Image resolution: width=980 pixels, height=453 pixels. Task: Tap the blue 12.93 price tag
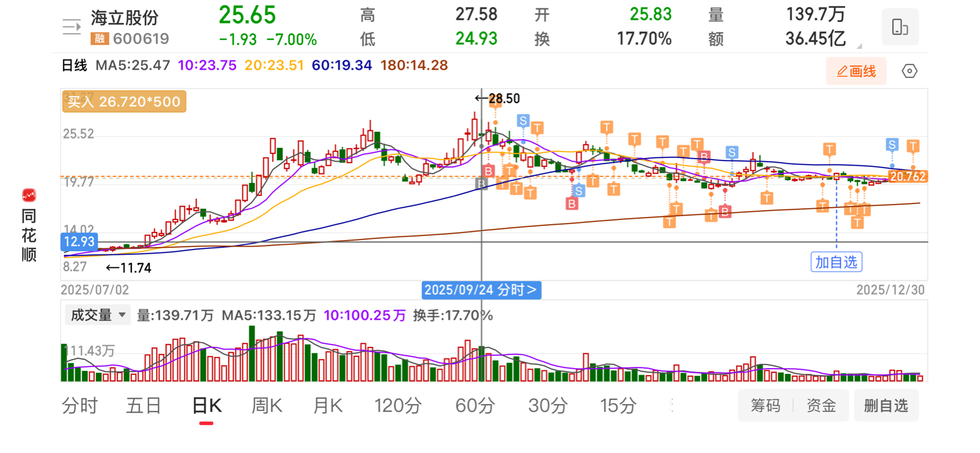point(79,241)
